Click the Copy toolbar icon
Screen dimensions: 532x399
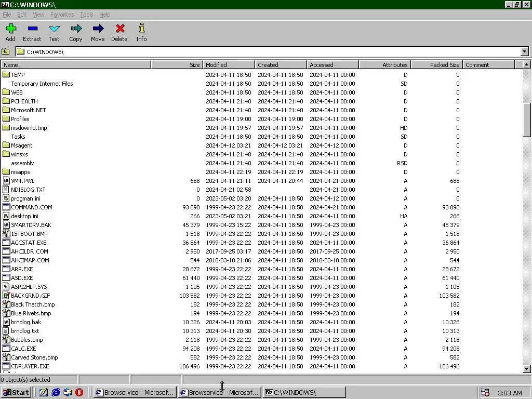click(x=76, y=29)
